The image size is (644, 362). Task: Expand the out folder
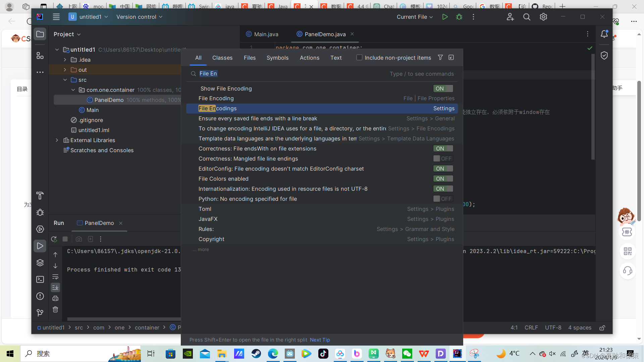[65, 70]
